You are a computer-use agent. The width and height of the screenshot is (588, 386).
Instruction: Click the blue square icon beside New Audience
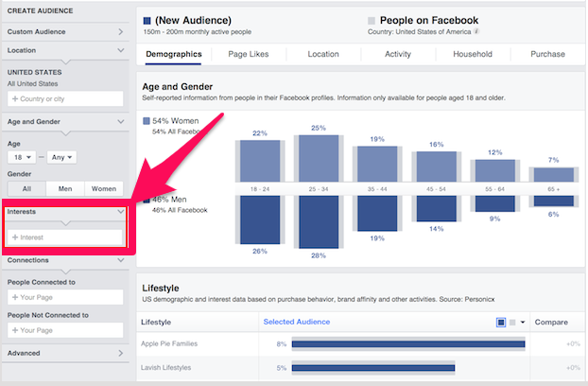point(147,21)
